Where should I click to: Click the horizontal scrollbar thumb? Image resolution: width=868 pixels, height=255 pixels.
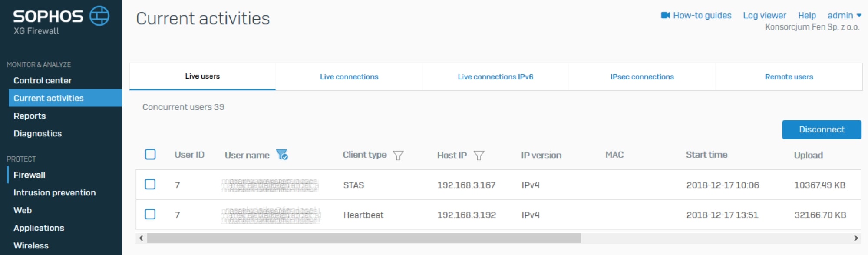tap(363, 238)
